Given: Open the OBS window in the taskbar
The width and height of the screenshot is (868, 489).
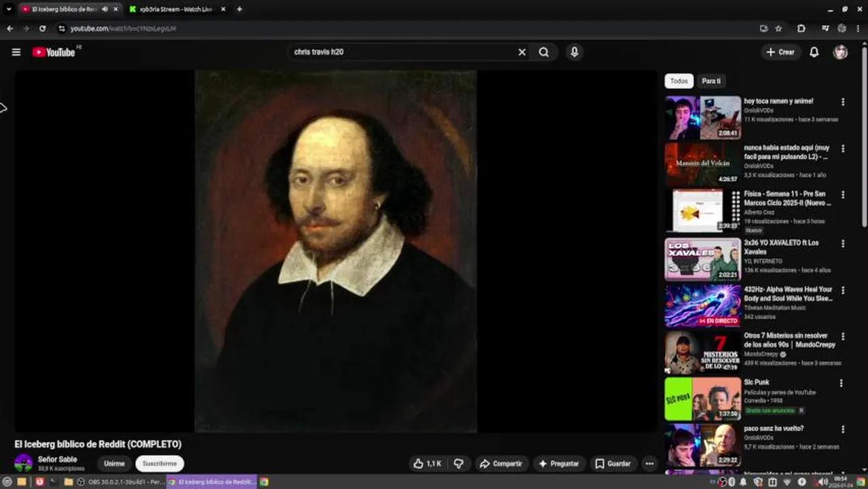Looking at the screenshot, I should (121, 482).
